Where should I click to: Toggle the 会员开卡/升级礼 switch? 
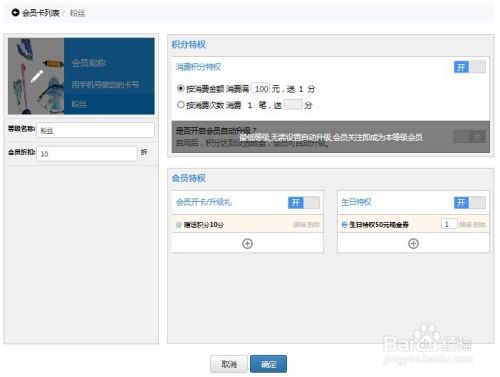click(304, 202)
